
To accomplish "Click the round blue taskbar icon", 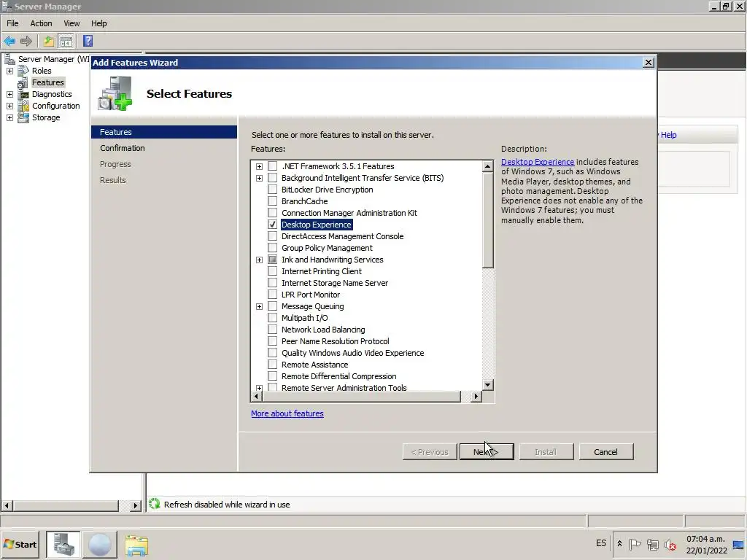I will (99, 544).
